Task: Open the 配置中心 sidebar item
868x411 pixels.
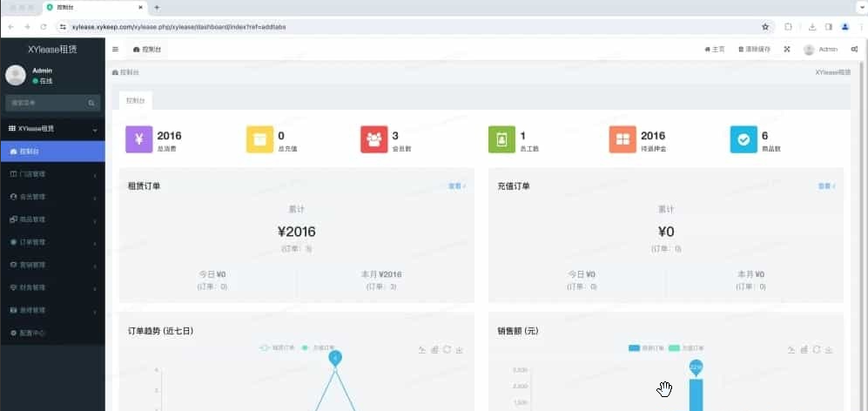Action: click(x=52, y=333)
